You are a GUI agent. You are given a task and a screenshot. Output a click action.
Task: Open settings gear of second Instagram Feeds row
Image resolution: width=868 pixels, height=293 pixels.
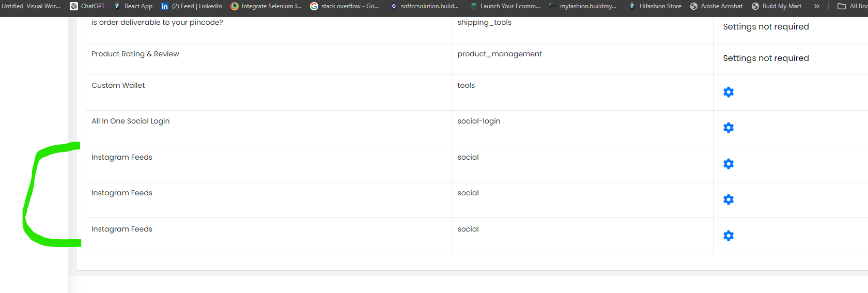(729, 199)
